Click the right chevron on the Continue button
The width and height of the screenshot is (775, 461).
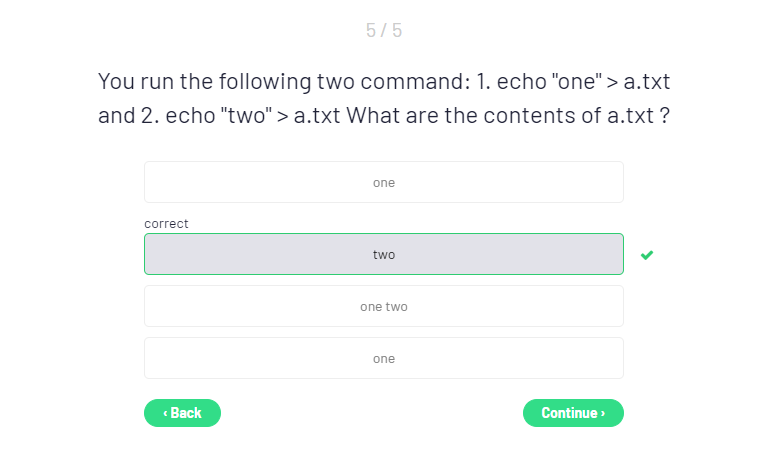coord(603,413)
